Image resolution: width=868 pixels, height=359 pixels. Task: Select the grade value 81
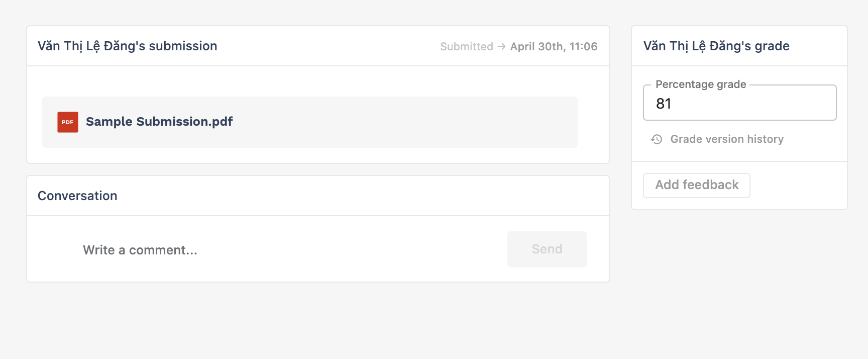(x=664, y=104)
